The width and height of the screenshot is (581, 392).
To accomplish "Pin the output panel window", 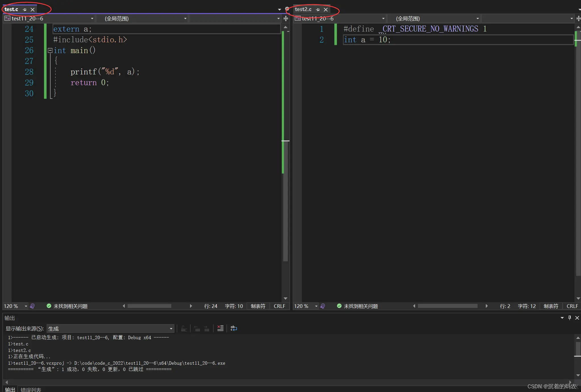I will [x=569, y=318].
